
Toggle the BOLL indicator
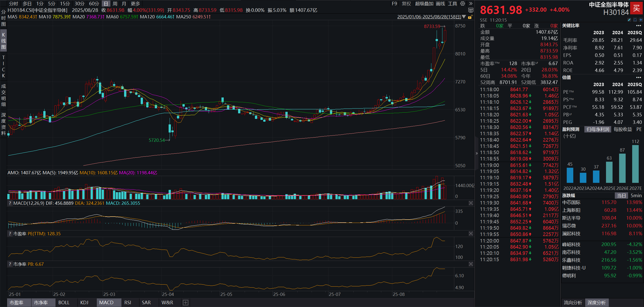click(64, 302)
